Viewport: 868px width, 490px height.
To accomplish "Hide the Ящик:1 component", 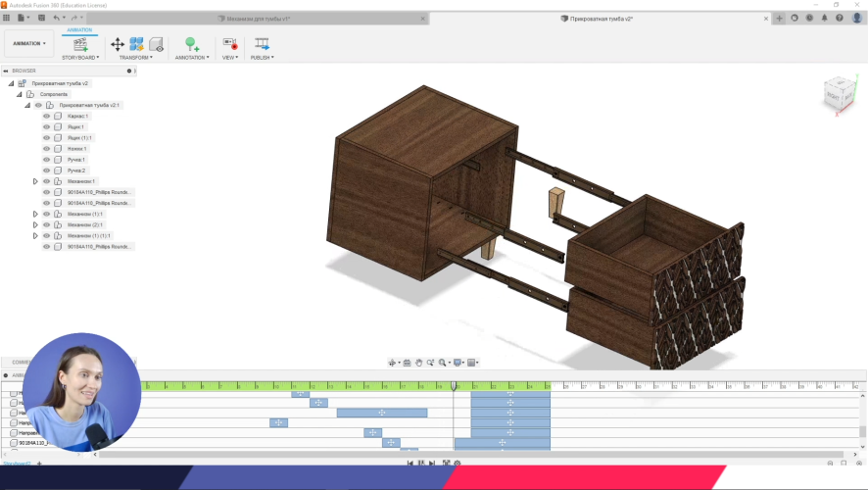I will 46,126.
